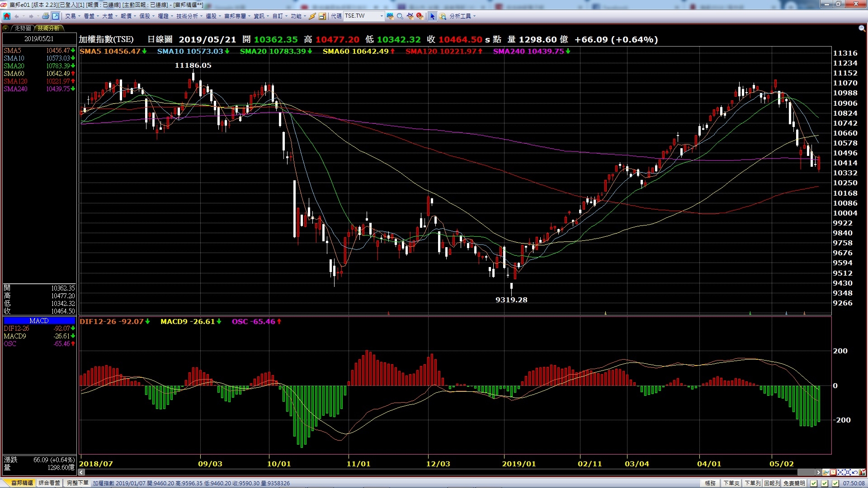The height and width of the screenshot is (488, 868).
Task: Toggle the first green checkbox in status bar
Action: pyautogui.click(x=814, y=483)
